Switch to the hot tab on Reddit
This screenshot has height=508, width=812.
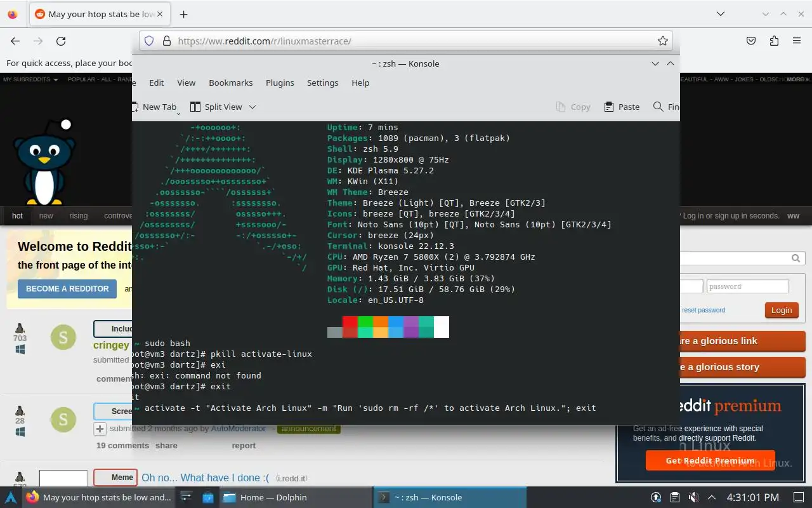click(x=17, y=216)
